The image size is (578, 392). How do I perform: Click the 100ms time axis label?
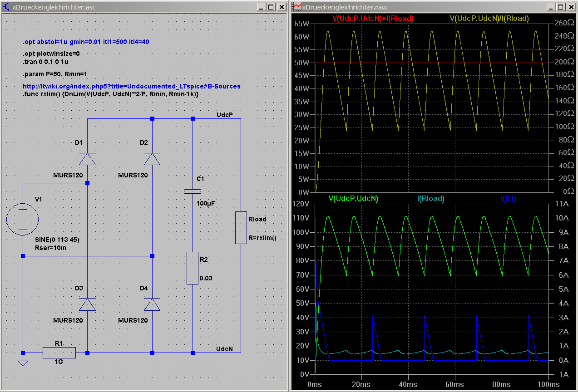549,384
